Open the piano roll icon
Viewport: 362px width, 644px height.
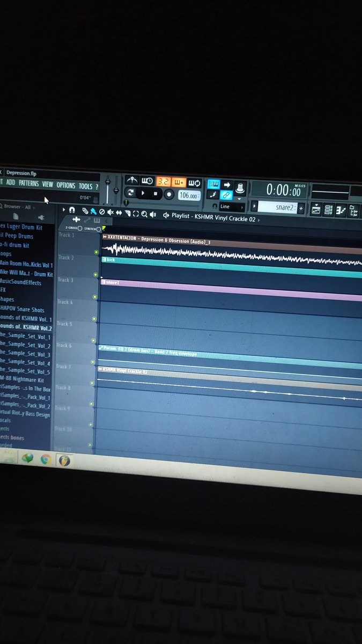coord(341,211)
